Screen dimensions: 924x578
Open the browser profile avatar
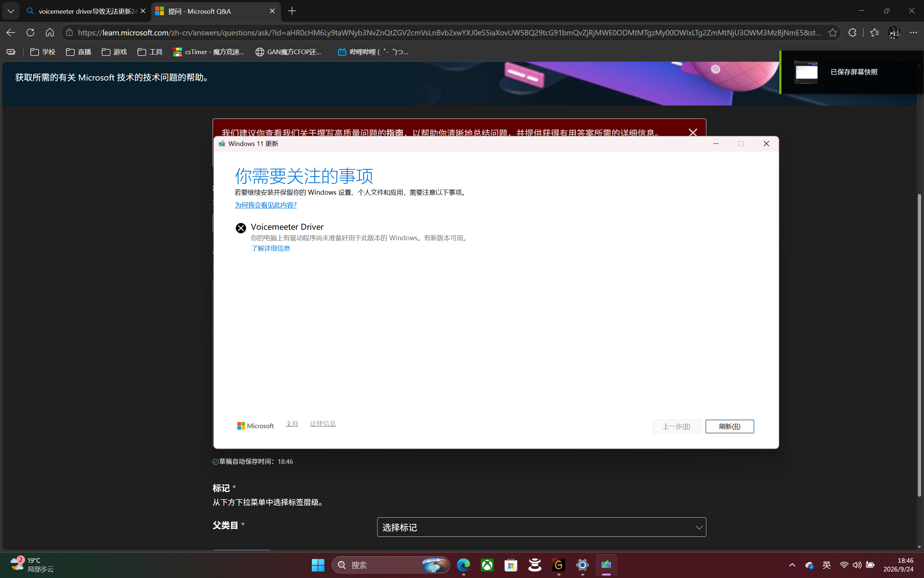894,33
